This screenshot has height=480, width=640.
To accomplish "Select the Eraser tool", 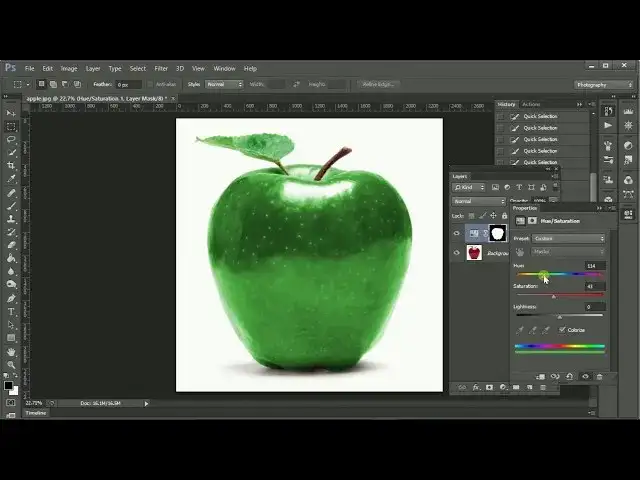I will (11, 245).
